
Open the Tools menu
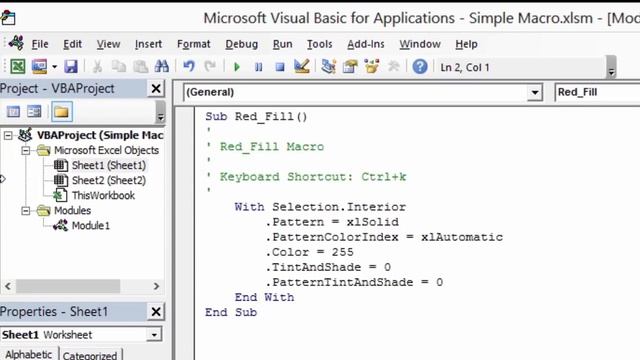click(320, 44)
